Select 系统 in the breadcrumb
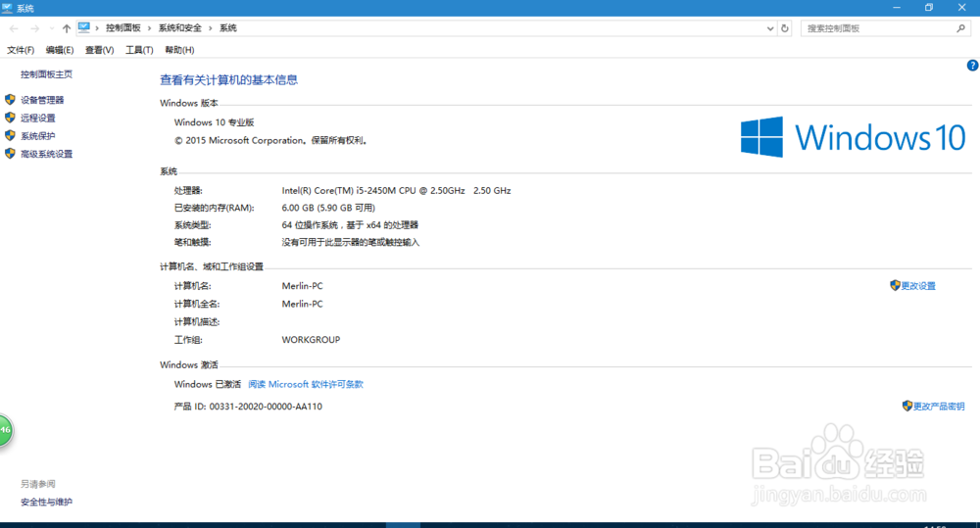980x528 pixels. (x=228, y=28)
